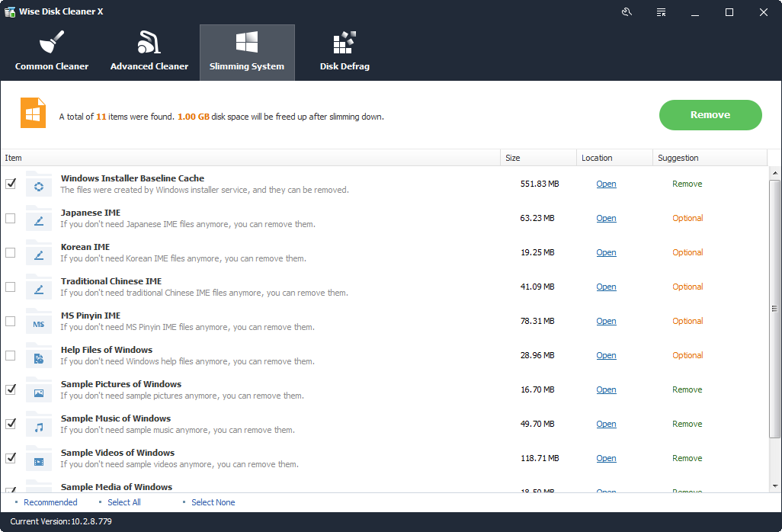Select the 'Japanese IME' row title
The width and height of the screenshot is (782, 532).
(91, 213)
